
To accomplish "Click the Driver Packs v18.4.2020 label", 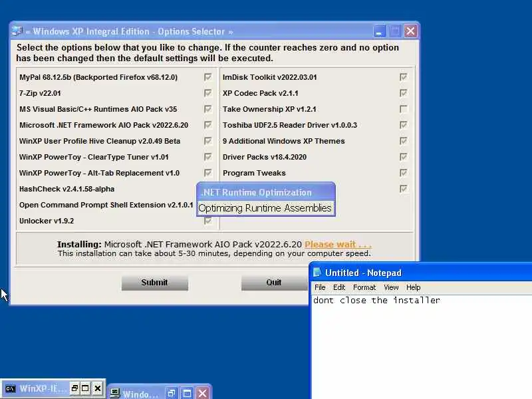I will 265,157.
